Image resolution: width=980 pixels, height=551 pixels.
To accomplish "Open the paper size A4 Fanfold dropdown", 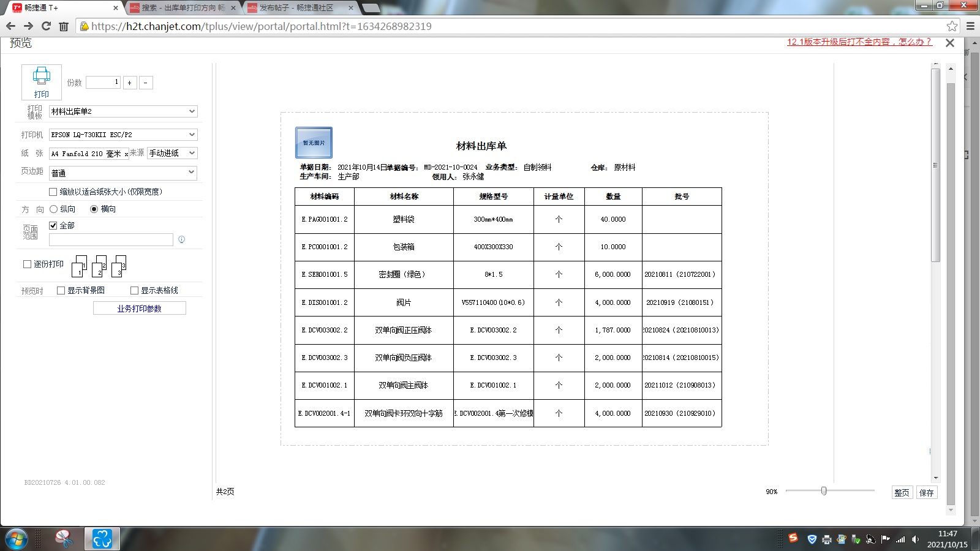I will tap(89, 153).
